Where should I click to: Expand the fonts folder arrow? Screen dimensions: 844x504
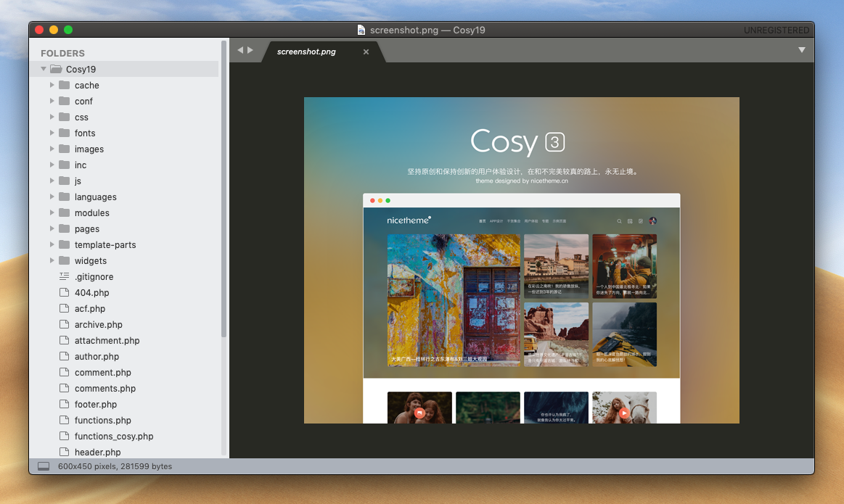point(52,133)
